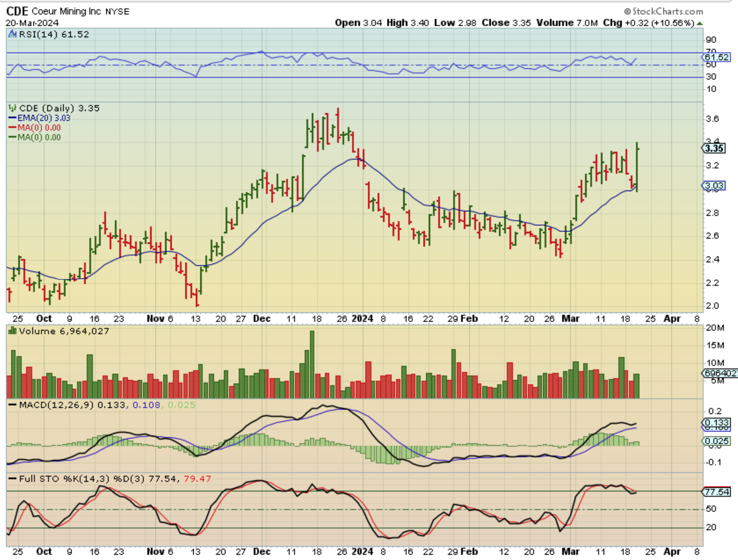
Task: Click the green 'MA(0) 0.00' legend text
Action: (x=39, y=137)
